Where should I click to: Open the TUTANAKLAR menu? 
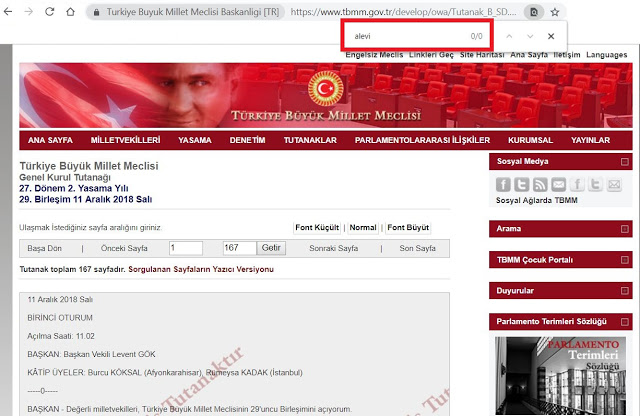pyautogui.click(x=310, y=140)
